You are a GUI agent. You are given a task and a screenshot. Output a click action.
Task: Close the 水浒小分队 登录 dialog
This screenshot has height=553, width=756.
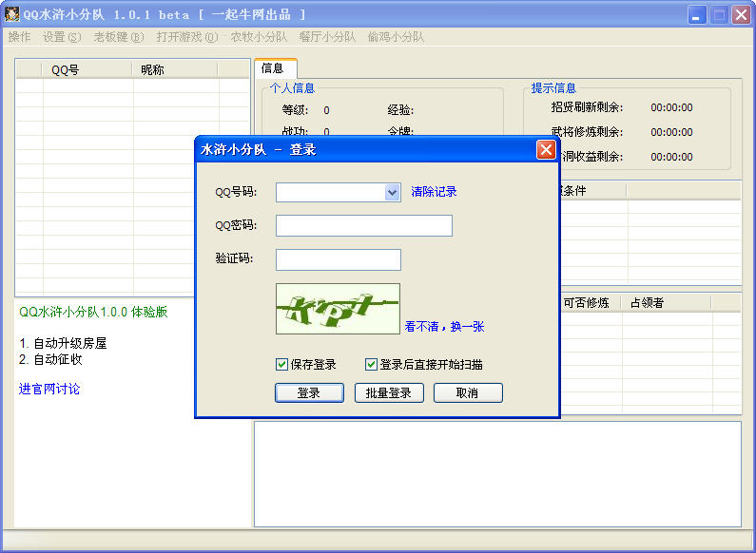pyautogui.click(x=546, y=149)
